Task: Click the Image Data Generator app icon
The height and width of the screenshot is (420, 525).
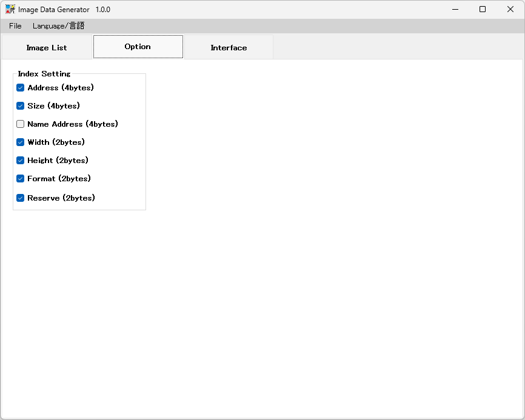Action: (x=10, y=9)
